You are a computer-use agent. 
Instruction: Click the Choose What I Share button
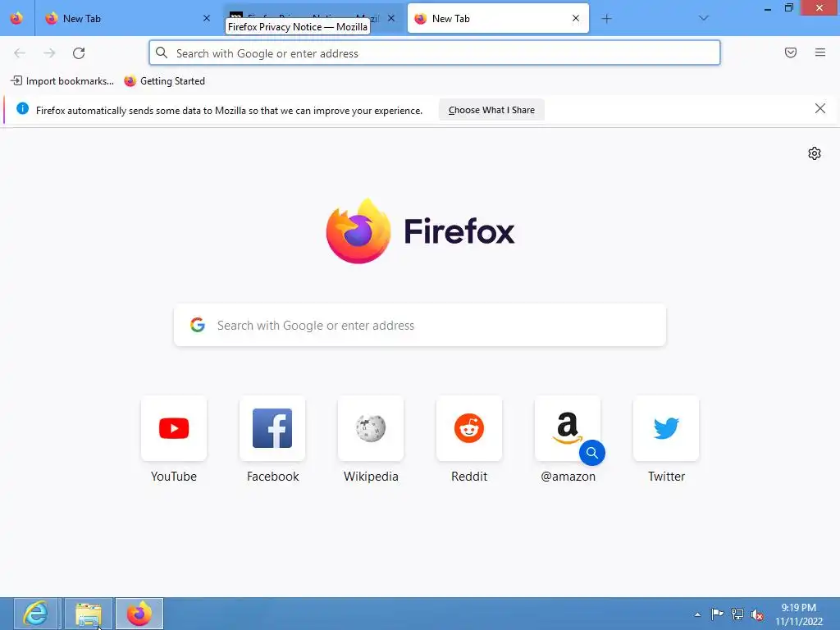[x=491, y=110]
